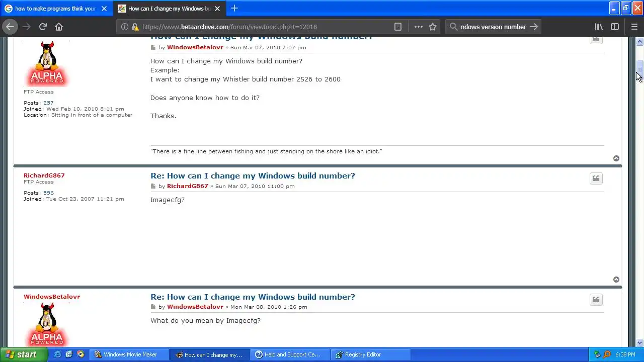Click post icon beside Sun Mar 07 11:00 pm

coord(153,186)
